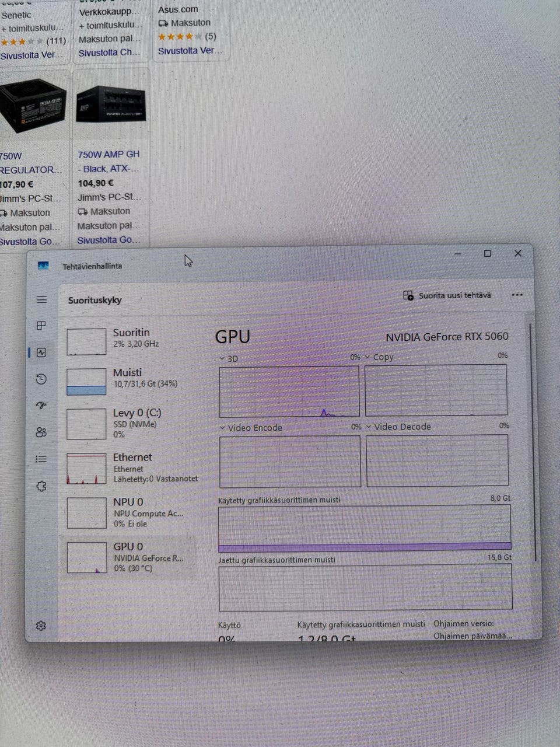Click the 8,0 Gt dedicated memory maximum label

click(x=500, y=498)
